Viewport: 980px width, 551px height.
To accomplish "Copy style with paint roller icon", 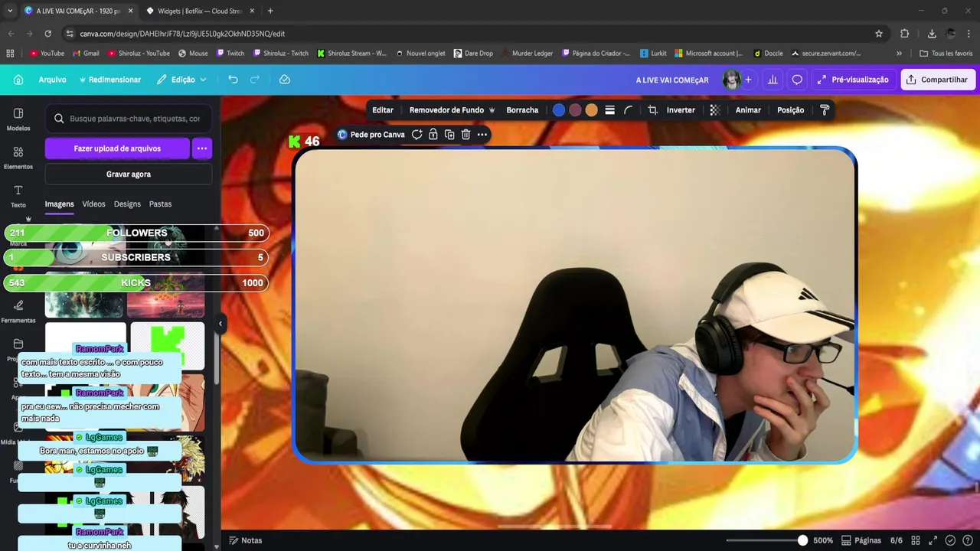I will [x=825, y=110].
